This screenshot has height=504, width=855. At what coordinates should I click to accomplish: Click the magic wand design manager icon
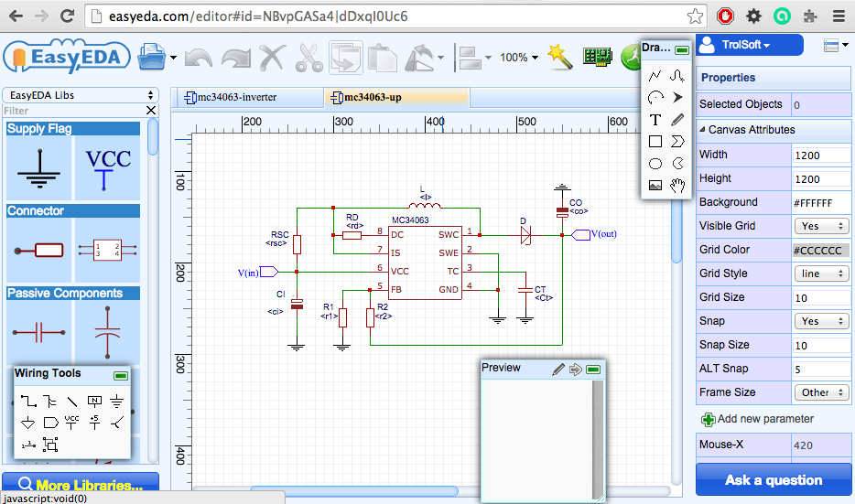tap(559, 57)
